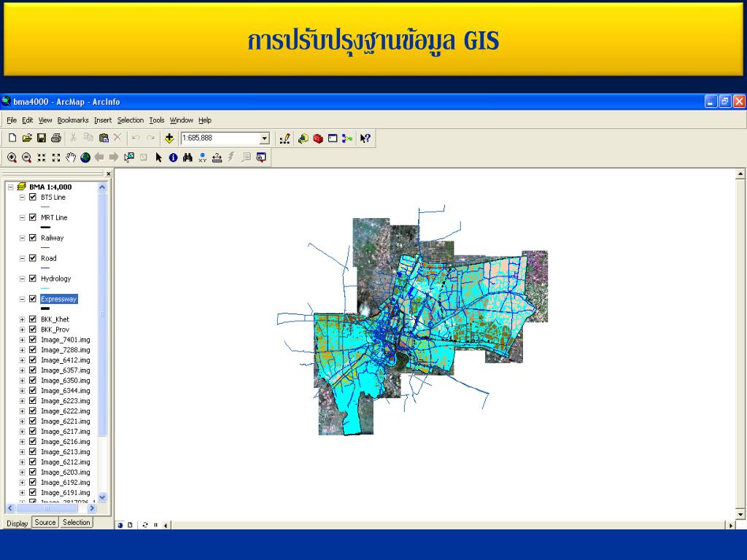Toggle the BTS Line layer checkbox
Image resolution: width=747 pixels, height=560 pixels.
[x=33, y=197]
